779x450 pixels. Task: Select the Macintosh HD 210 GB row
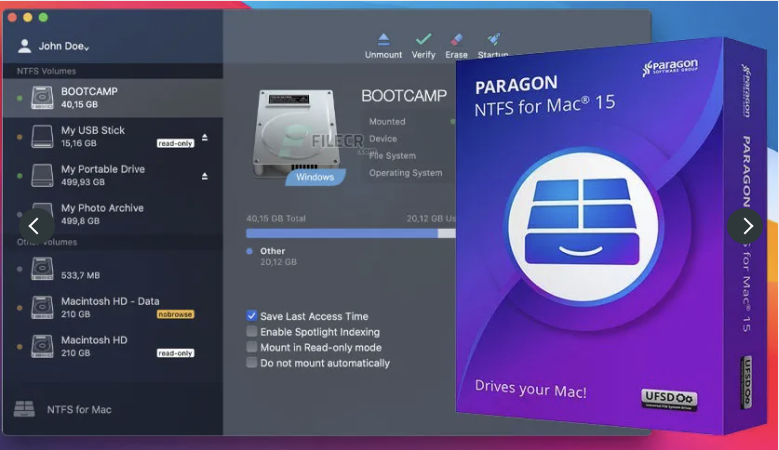[x=113, y=346]
